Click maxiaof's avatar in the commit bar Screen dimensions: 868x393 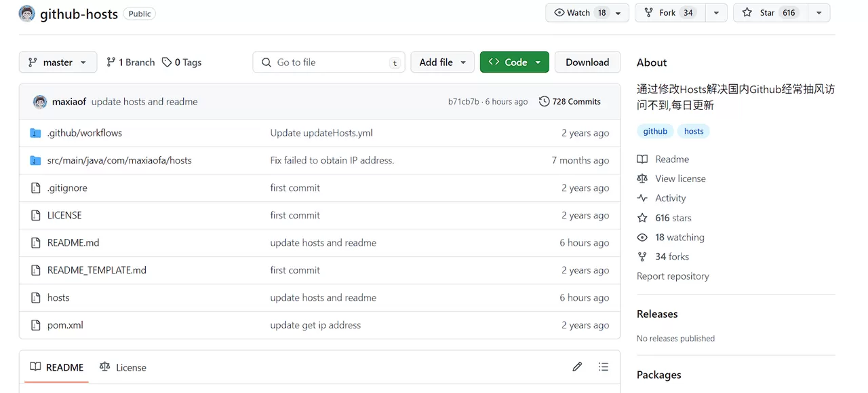(x=39, y=101)
